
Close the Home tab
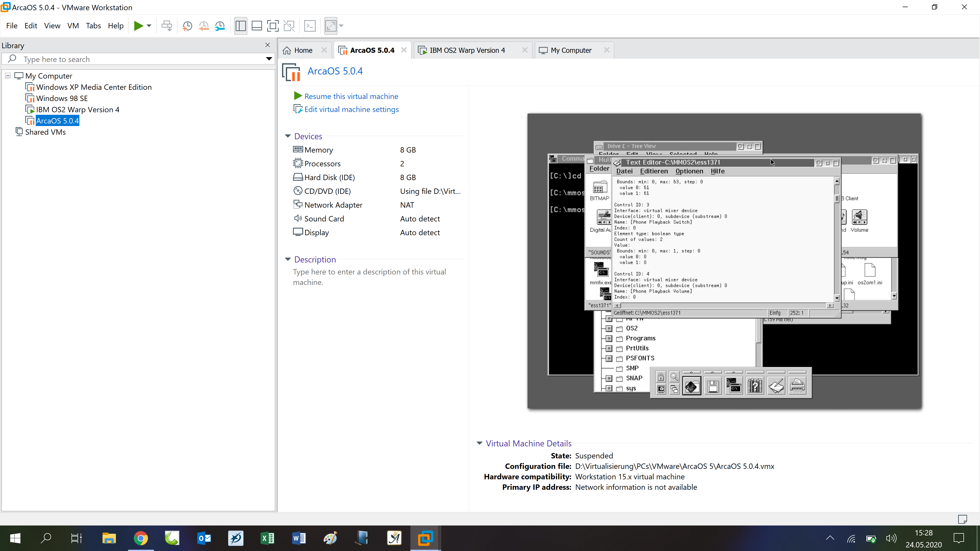tap(324, 50)
